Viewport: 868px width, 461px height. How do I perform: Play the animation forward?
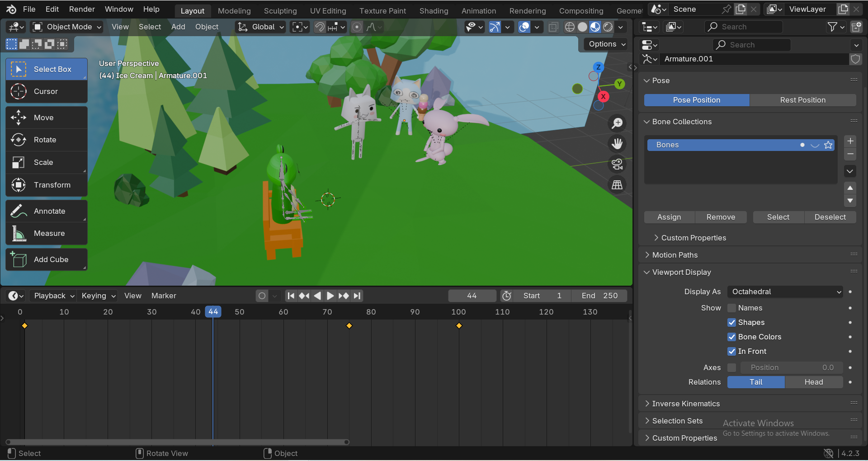pyautogui.click(x=330, y=296)
